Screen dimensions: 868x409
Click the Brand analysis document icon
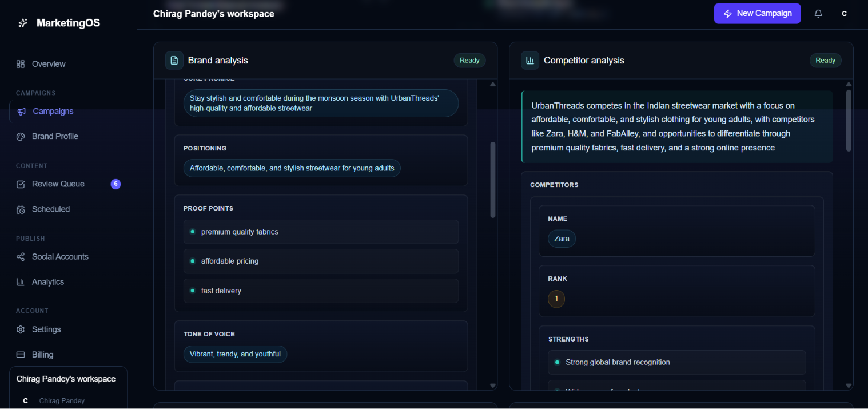point(174,61)
